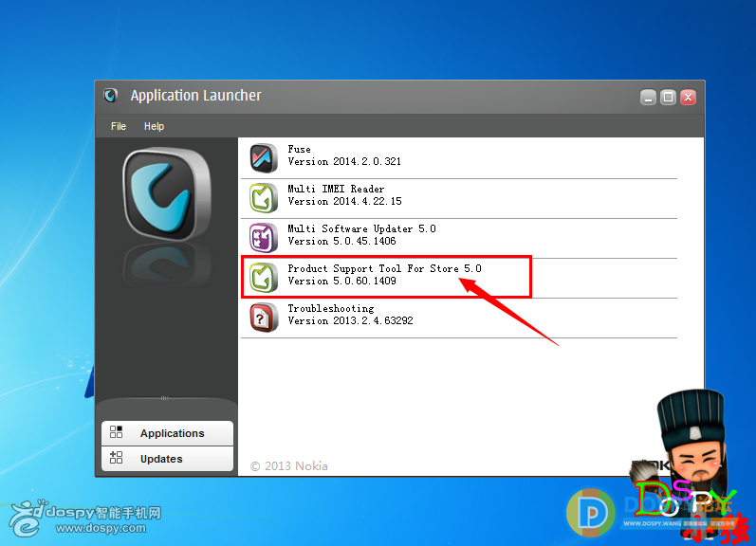Click the Applications grid icon in sidebar
This screenshot has height=546, width=756.
point(116,432)
